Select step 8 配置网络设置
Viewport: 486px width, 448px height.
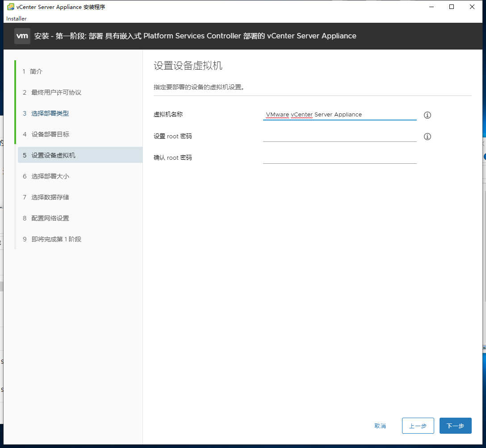click(46, 218)
